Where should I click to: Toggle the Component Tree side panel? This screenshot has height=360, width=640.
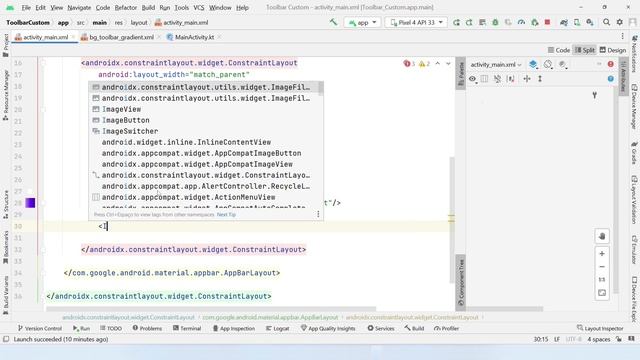click(x=460, y=282)
